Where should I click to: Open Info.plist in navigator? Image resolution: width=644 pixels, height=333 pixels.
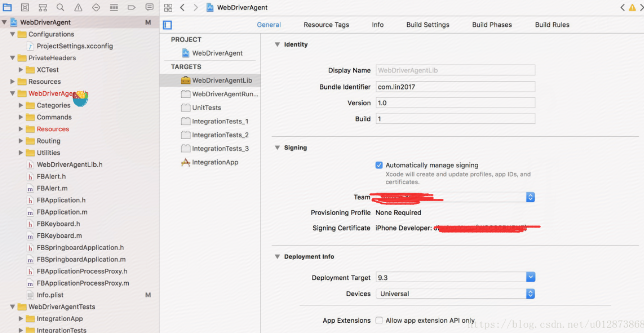pyautogui.click(x=45, y=295)
